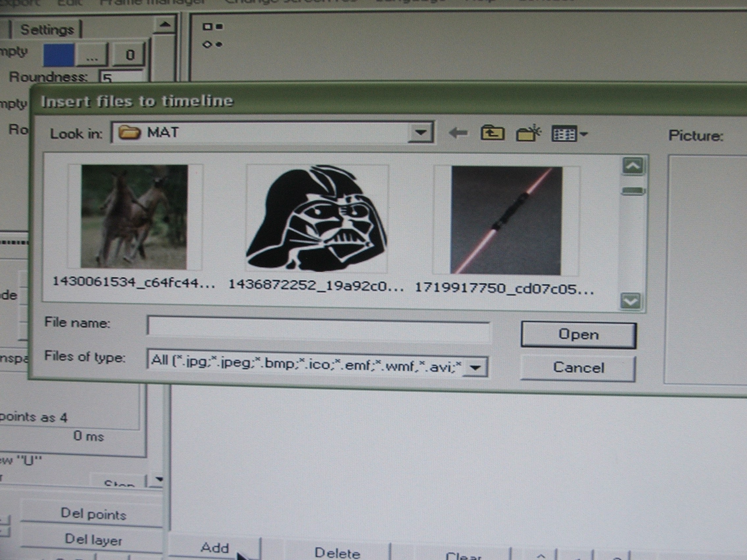The image size is (747, 560).
Task: Click the square markers icon in canvas
Action: (x=213, y=26)
